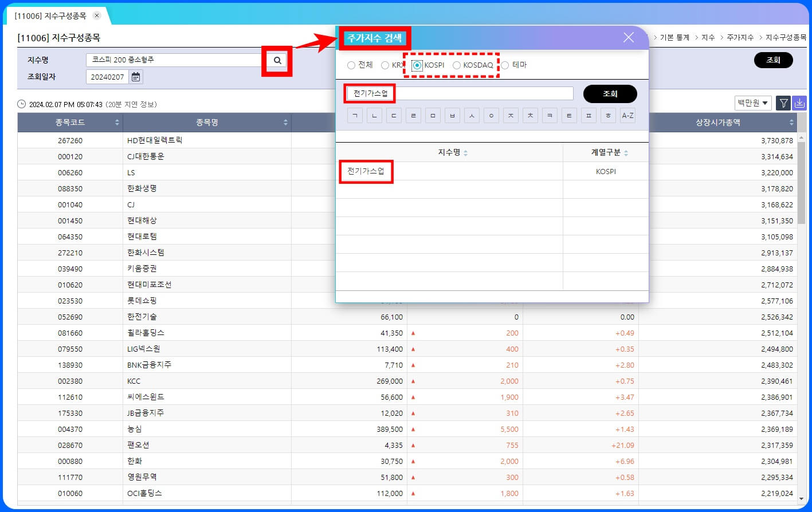Click the ㄷ consonant filter key
This screenshot has width=812, height=512.
[x=394, y=115]
